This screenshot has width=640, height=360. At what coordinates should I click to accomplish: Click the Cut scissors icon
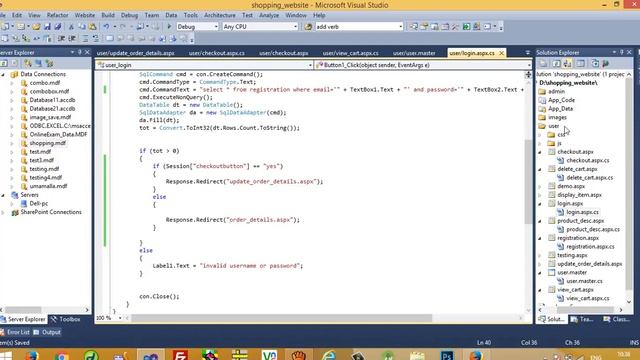(71, 27)
